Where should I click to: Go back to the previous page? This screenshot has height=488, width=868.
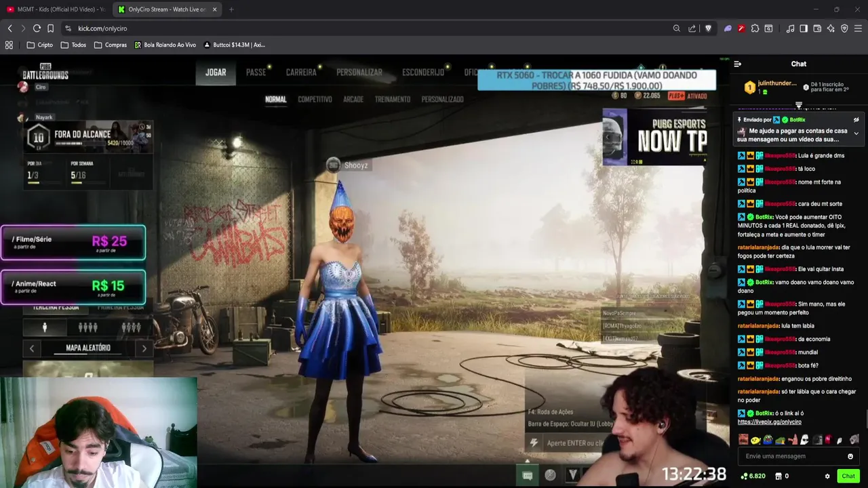pos(9,28)
